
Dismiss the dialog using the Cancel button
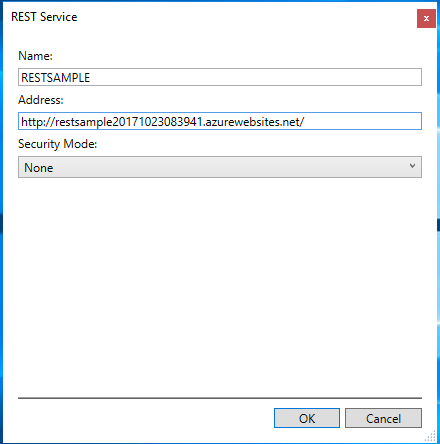coord(383,418)
